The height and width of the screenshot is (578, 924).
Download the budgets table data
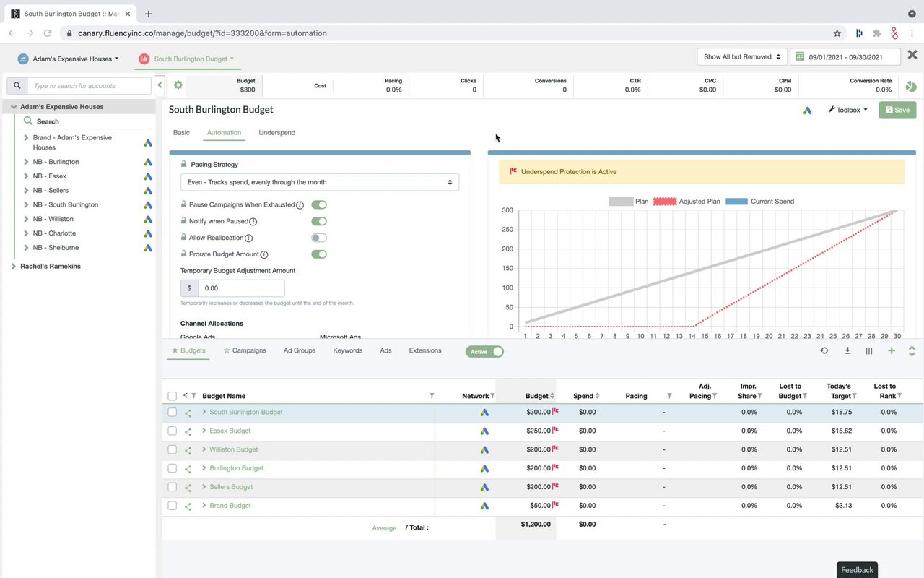coord(847,350)
